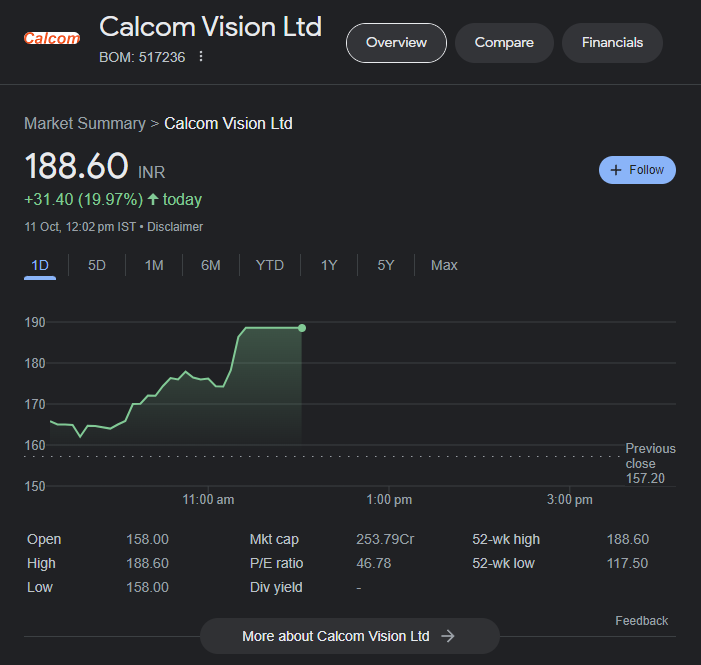The width and height of the screenshot is (701, 665).
Task: Open the Financials tab
Action: (612, 42)
